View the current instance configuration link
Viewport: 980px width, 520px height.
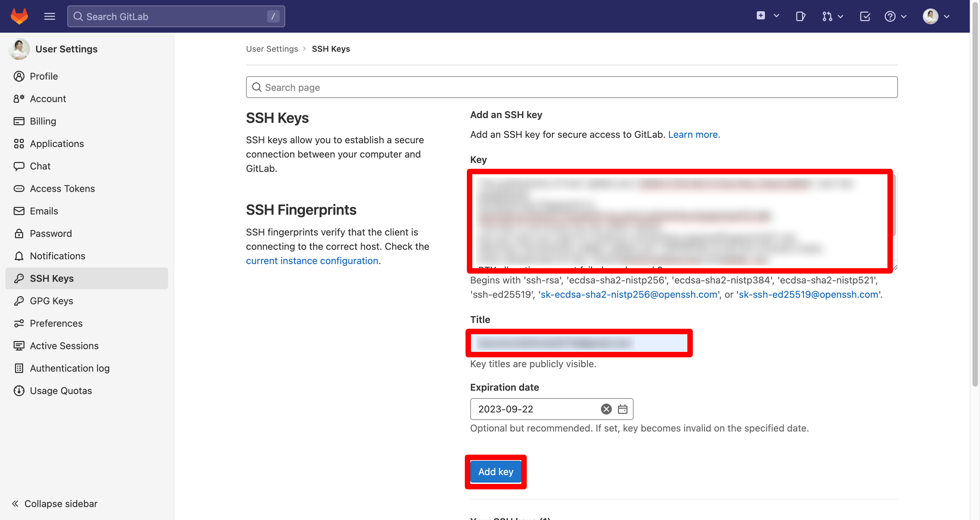(x=312, y=261)
